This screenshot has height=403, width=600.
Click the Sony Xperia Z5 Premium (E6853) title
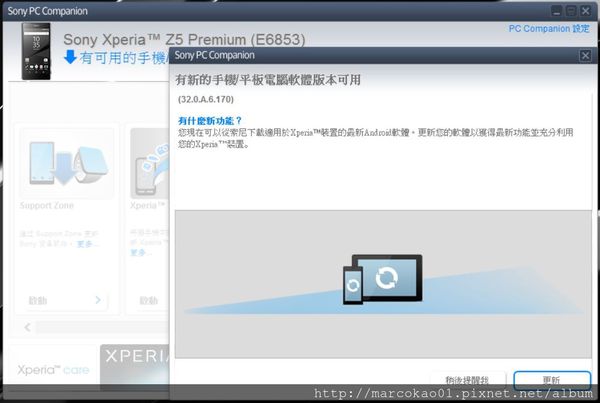pyautogui.click(x=184, y=39)
